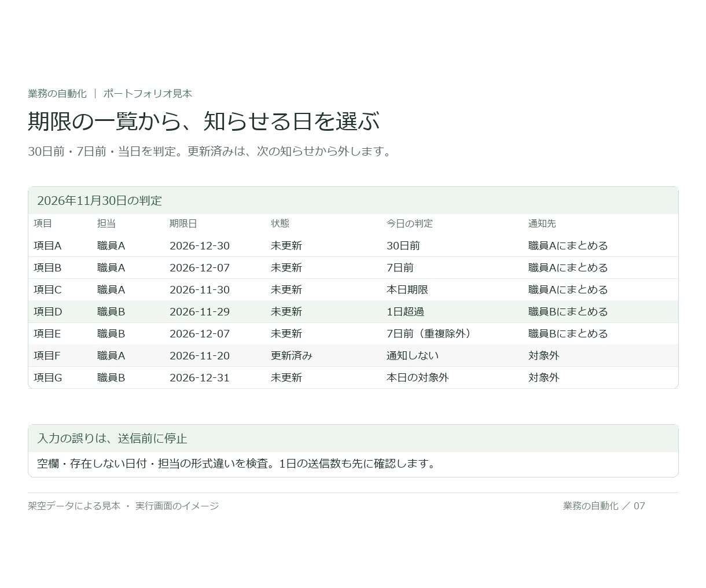
Task: Click the 項目 column header
Action: 43,223
